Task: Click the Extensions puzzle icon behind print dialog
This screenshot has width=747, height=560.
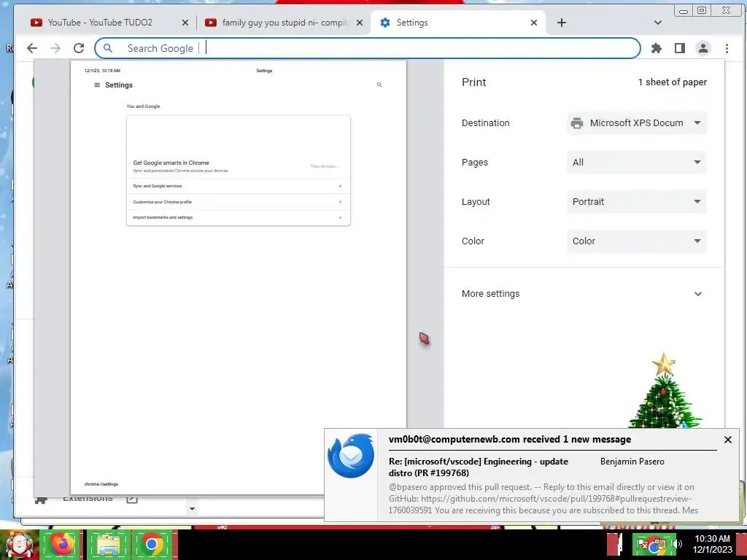Action: click(41, 499)
